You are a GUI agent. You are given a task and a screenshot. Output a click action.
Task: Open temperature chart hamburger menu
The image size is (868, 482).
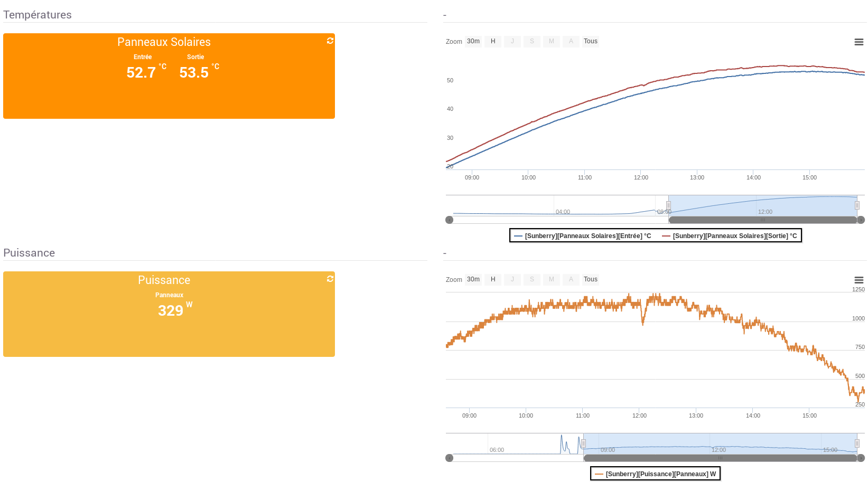[859, 42]
